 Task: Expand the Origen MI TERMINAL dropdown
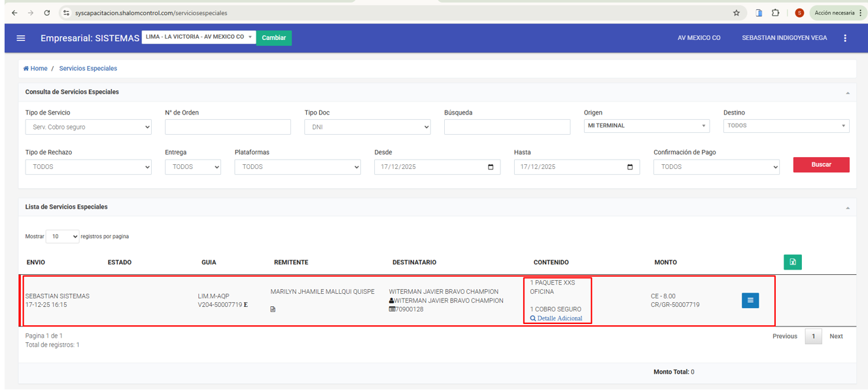click(646, 126)
